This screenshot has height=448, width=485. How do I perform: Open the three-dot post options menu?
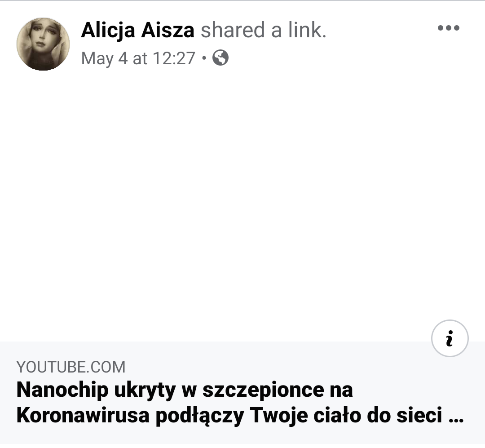[449, 28]
